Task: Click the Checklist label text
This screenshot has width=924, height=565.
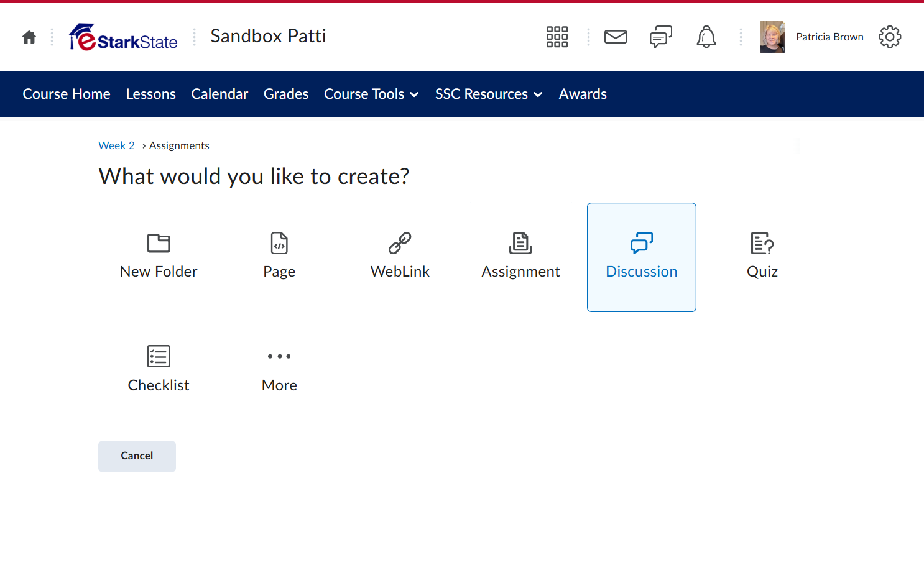Action: click(x=159, y=385)
